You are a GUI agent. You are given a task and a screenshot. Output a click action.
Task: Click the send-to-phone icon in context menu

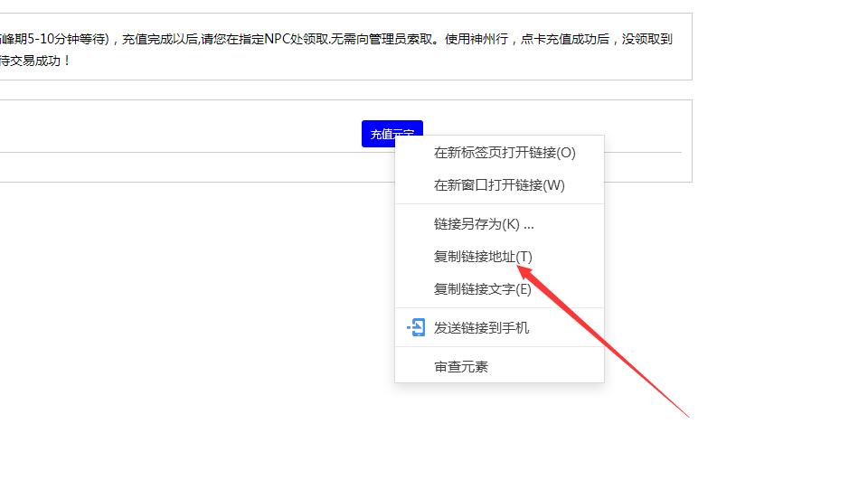tap(416, 327)
